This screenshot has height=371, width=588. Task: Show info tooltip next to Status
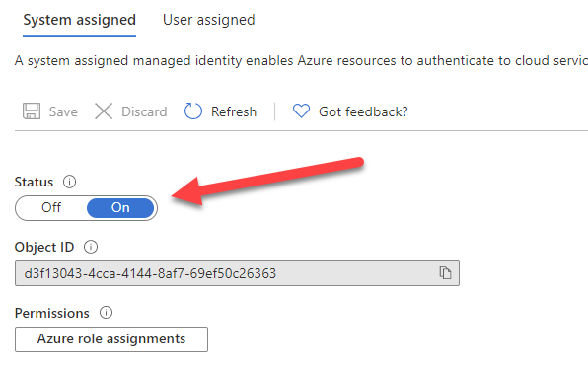pyautogui.click(x=69, y=182)
